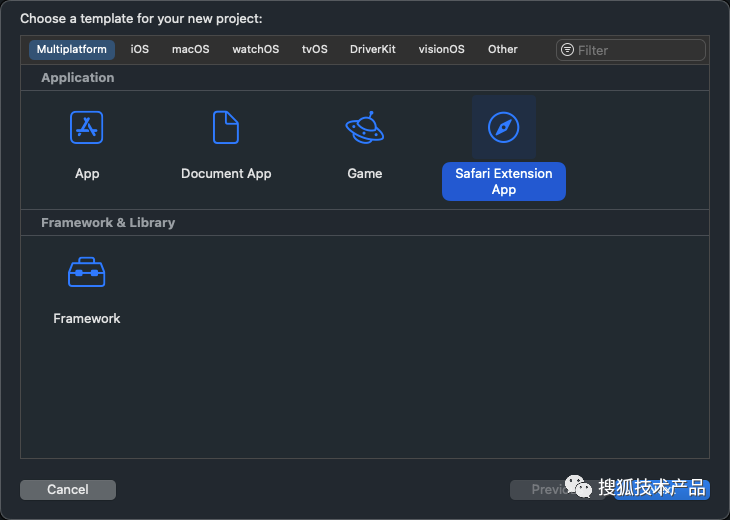Switch to the Multiplatform tab
This screenshot has width=730, height=520.
click(72, 49)
